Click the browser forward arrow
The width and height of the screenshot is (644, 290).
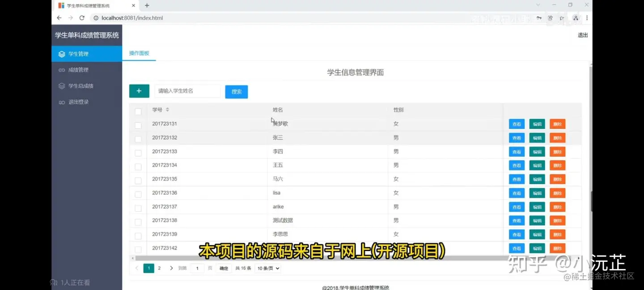(x=70, y=18)
